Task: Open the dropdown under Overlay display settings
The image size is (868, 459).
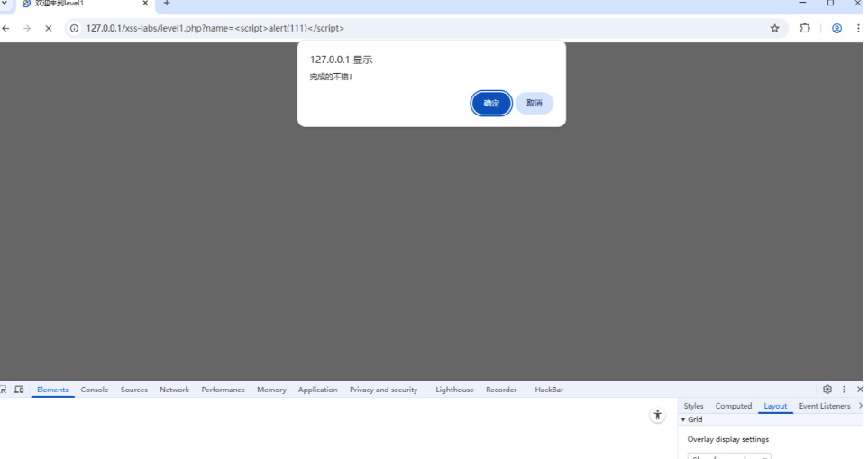Action: coord(729,456)
